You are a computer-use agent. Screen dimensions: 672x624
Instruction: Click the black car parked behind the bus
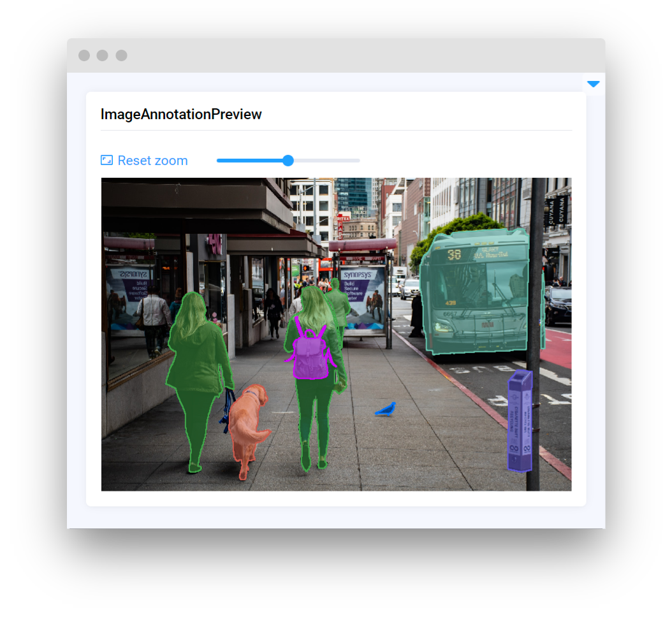click(x=559, y=305)
